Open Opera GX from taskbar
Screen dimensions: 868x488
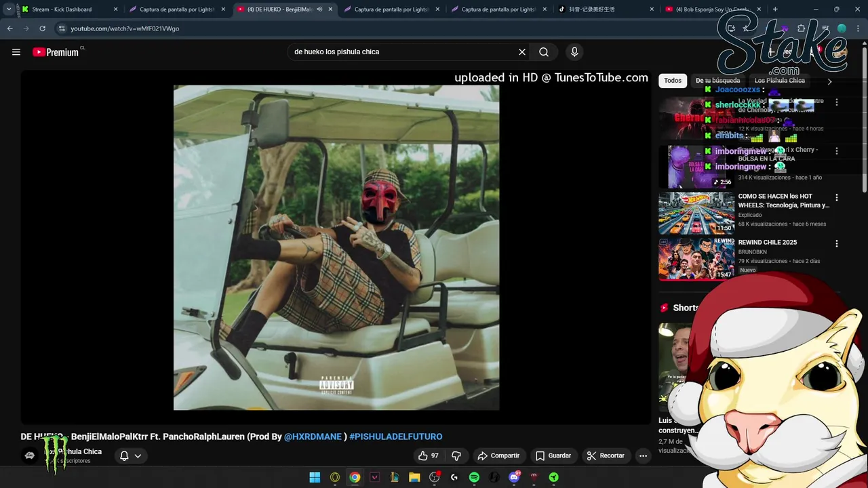[335, 477]
